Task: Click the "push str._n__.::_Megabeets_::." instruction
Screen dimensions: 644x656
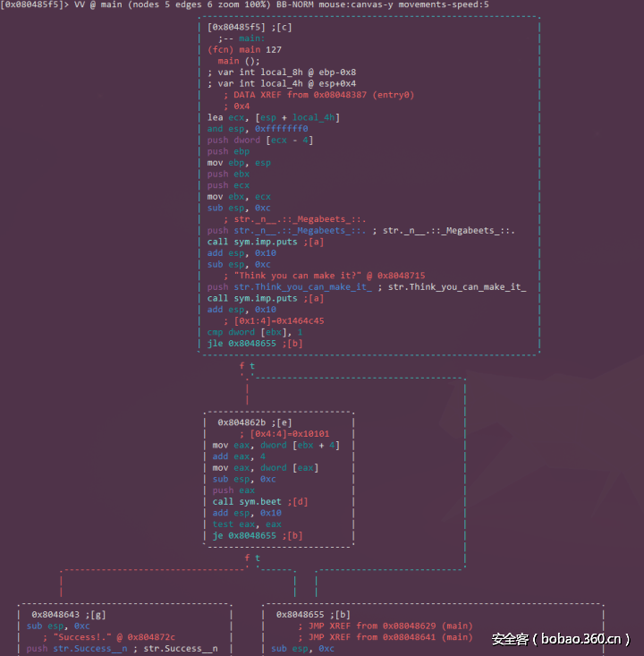Action: coord(286,231)
